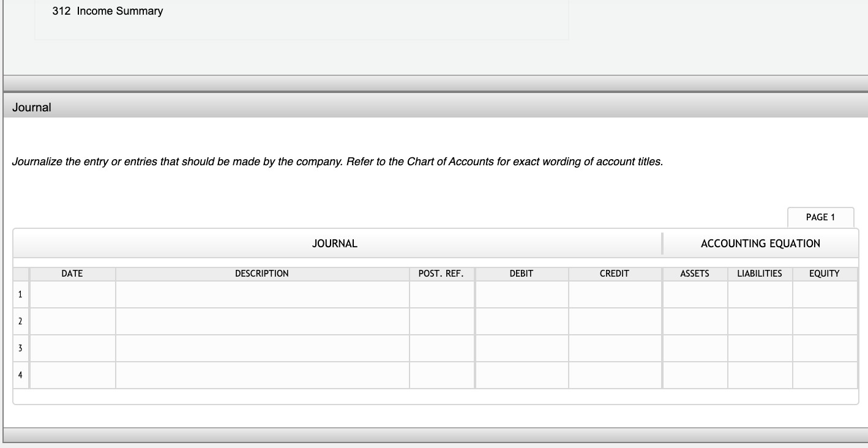Switch to the PAGE 1 tab
The image size is (868, 448).
click(x=820, y=217)
